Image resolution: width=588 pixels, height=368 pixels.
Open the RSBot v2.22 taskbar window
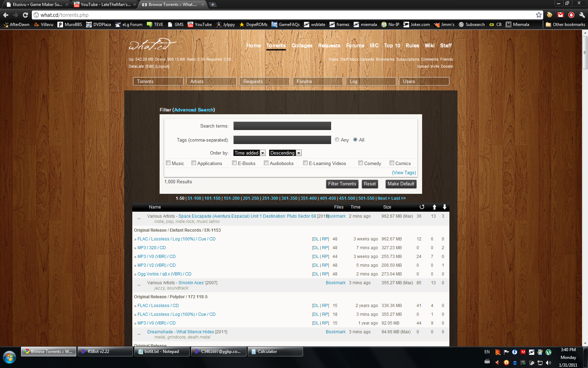pyautogui.click(x=105, y=352)
